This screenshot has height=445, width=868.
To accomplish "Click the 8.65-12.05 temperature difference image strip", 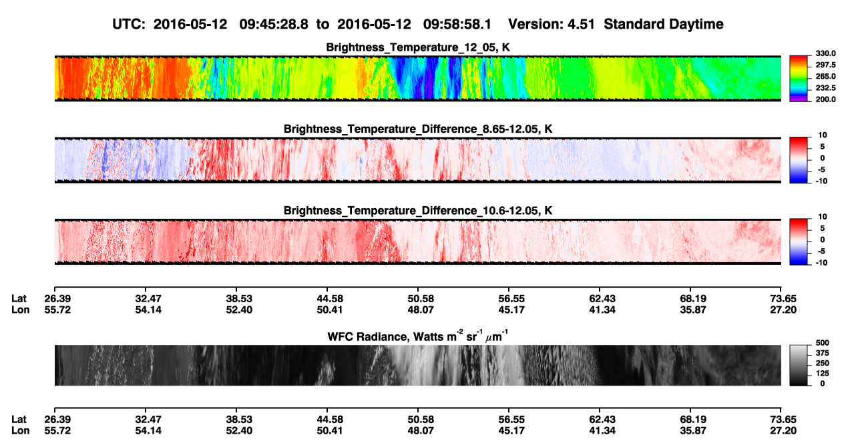I will pos(417,160).
